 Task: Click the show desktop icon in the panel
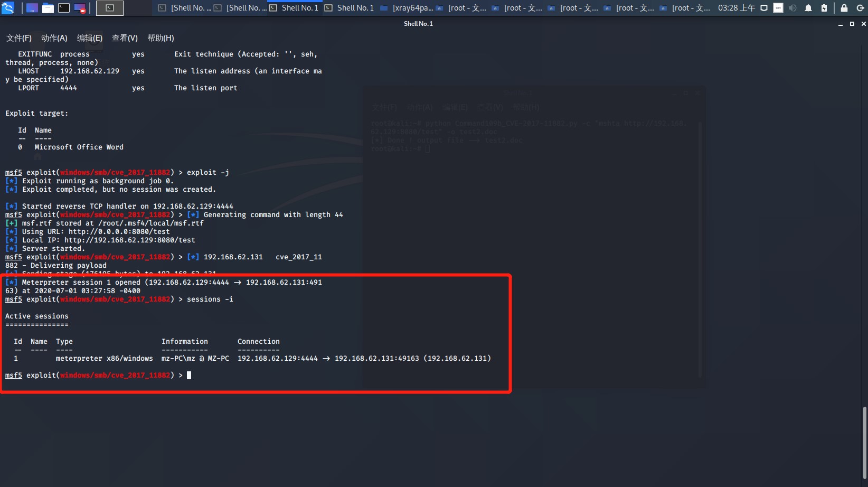pyautogui.click(x=32, y=8)
